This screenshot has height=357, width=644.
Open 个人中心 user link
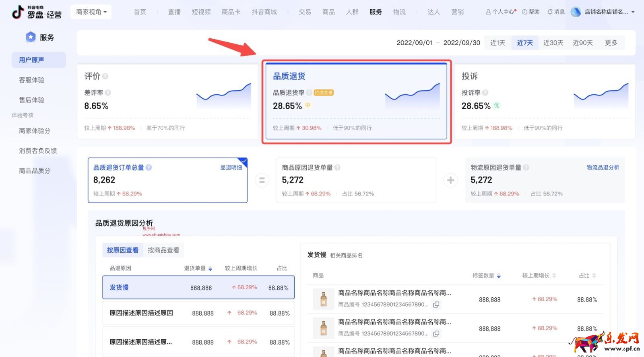click(501, 12)
